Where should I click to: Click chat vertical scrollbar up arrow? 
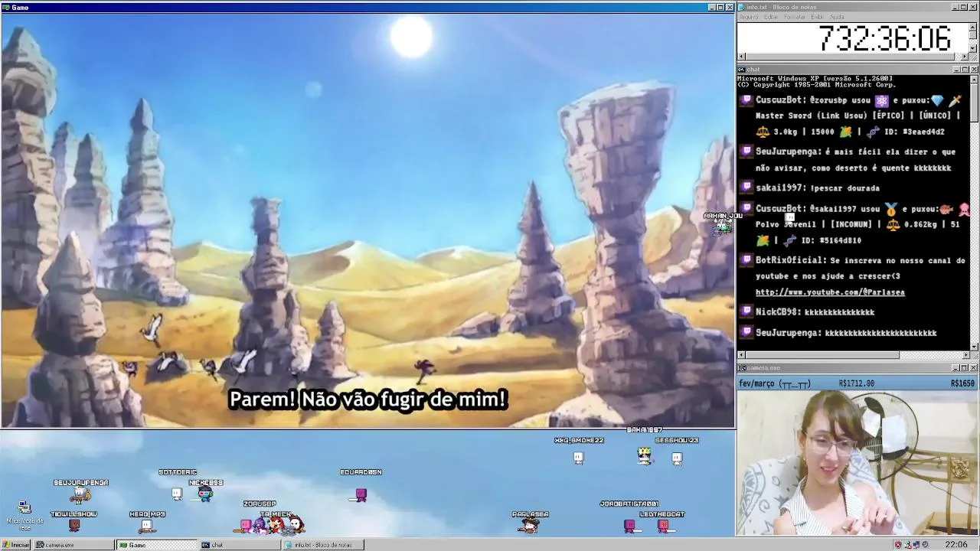(x=974, y=79)
